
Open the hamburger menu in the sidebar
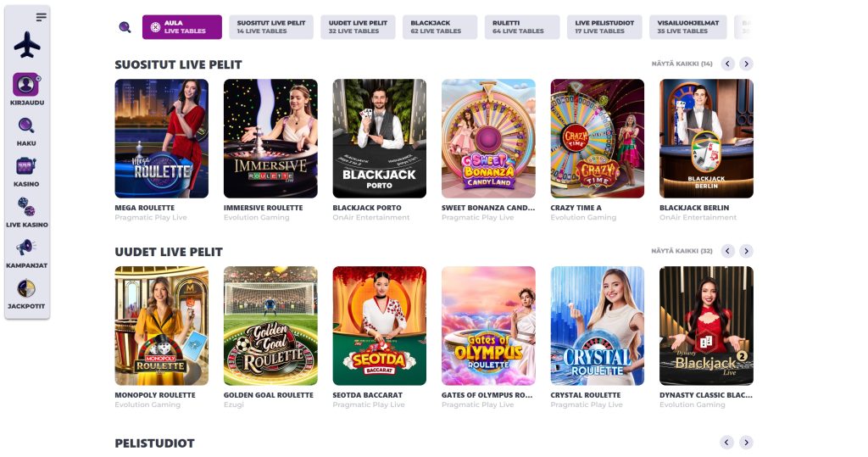41,17
